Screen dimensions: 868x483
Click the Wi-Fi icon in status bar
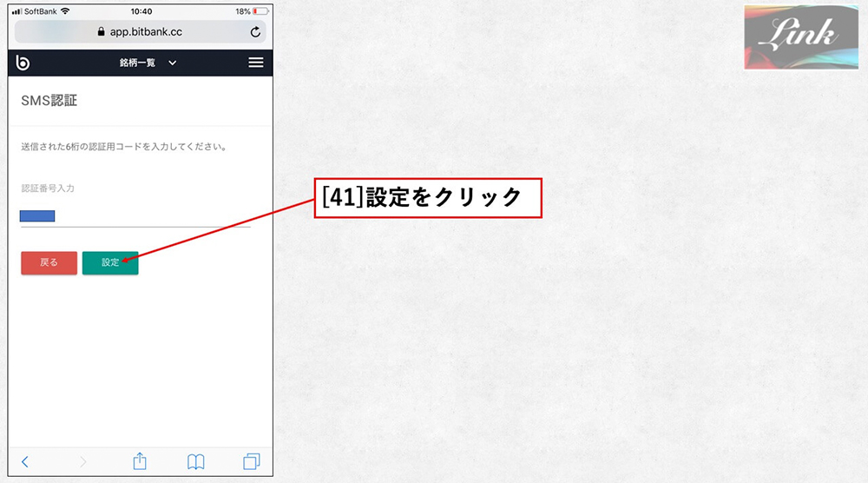coord(65,11)
